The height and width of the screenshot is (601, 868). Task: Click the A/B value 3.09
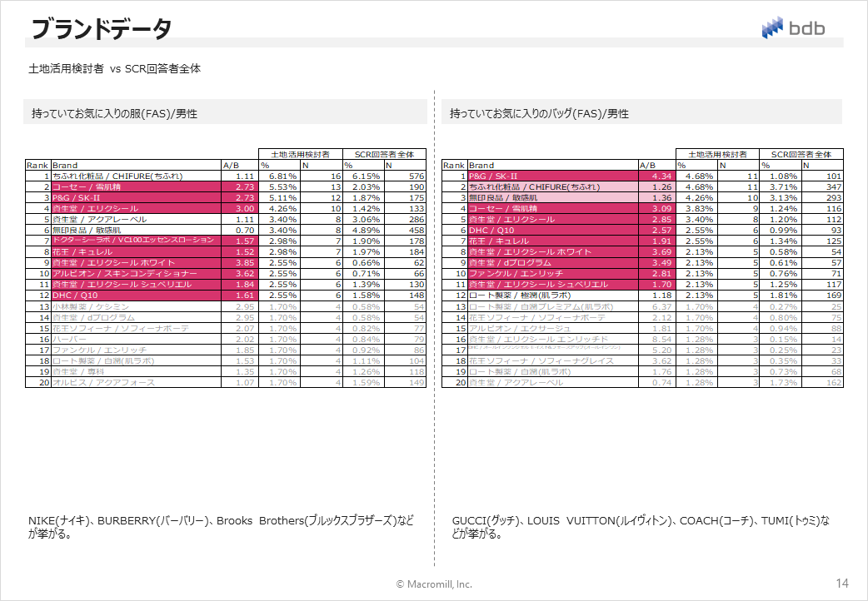pos(657,209)
